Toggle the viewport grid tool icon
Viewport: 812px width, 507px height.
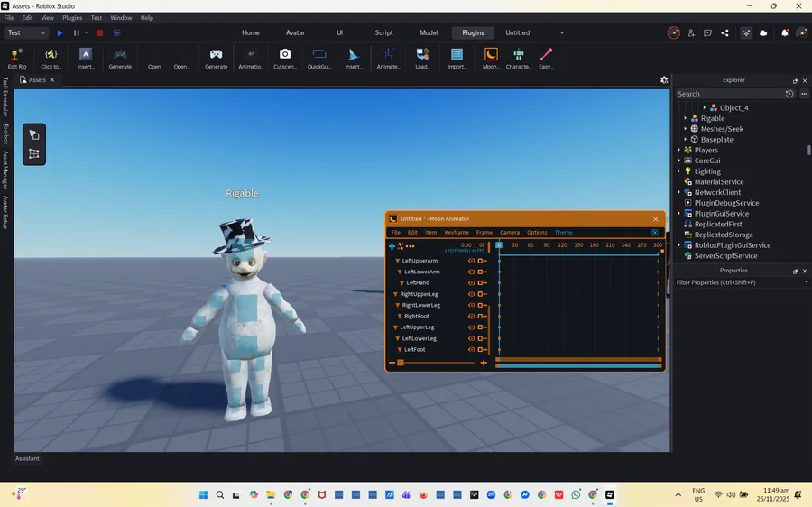[x=34, y=153]
